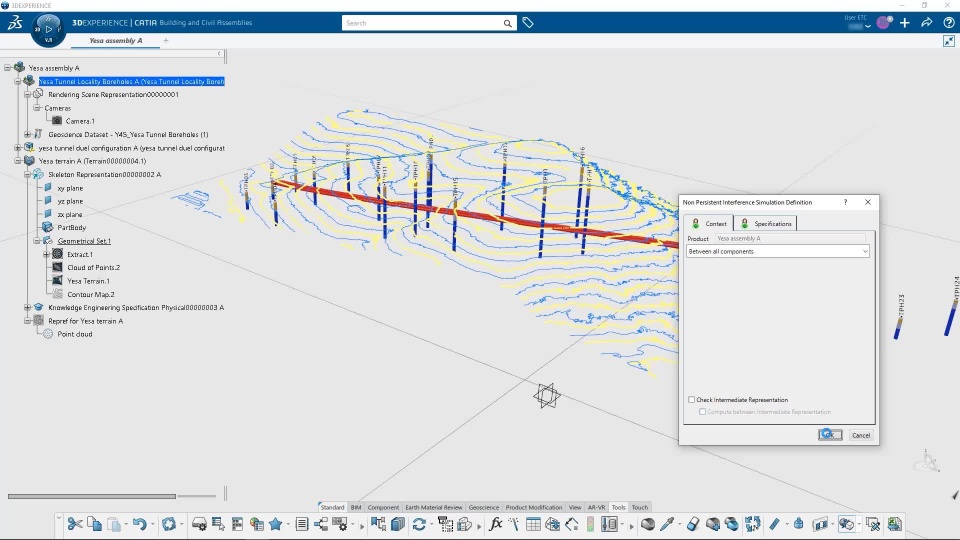Click the catalog books icon
The height and width of the screenshot is (540, 960).
coord(398,524)
